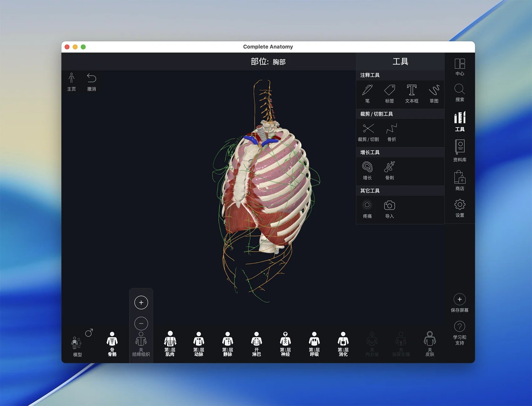The width and height of the screenshot is (532, 406).
Task: Toggle the Skeleton (骨骼) layer visibility
Action: click(112, 344)
